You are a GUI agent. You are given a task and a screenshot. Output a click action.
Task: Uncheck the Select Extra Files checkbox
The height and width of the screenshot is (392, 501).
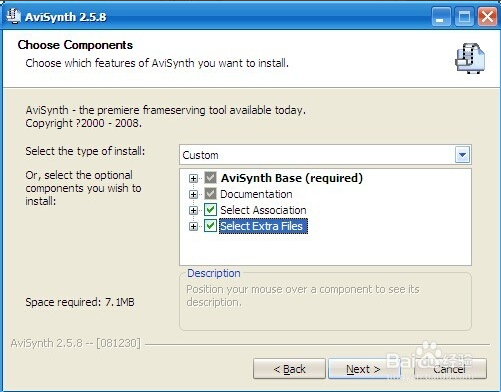(x=210, y=226)
